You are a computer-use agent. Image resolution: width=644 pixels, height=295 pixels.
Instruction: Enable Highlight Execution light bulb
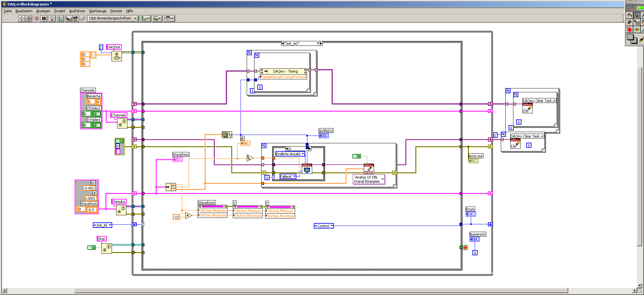pyautogui.click(x=52, y=18)
